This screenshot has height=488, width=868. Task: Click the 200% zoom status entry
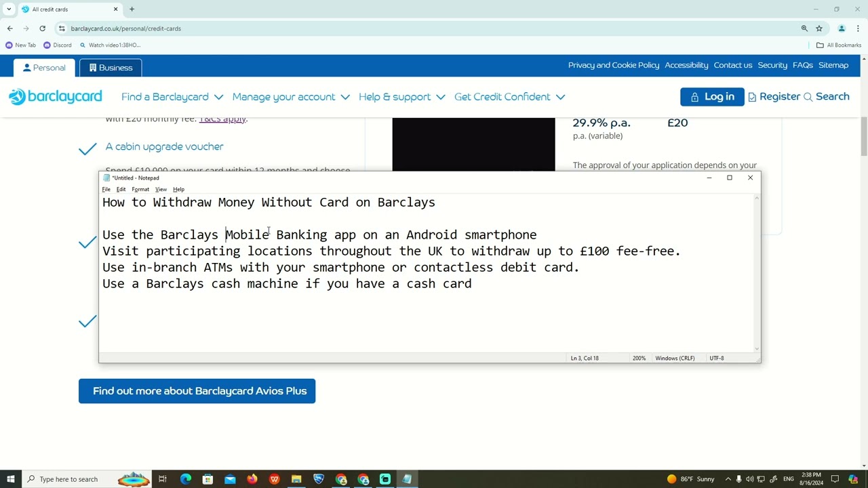[639, 358]
